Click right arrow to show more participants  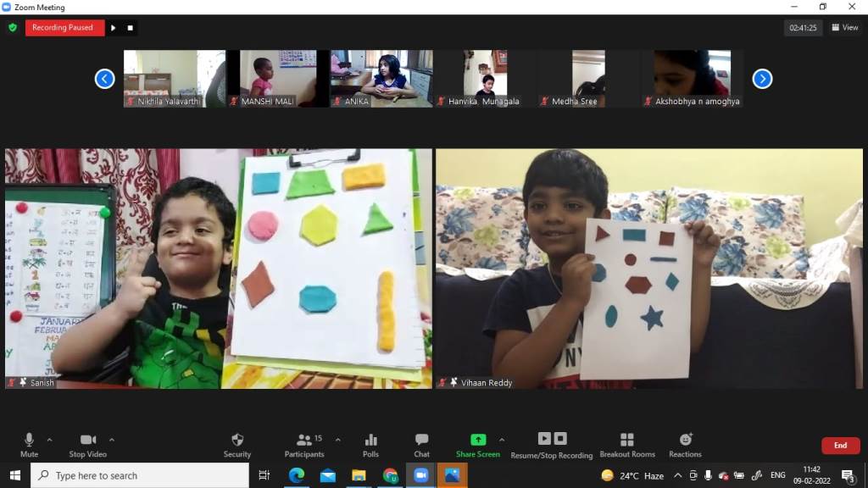click(x=762, y=79)
